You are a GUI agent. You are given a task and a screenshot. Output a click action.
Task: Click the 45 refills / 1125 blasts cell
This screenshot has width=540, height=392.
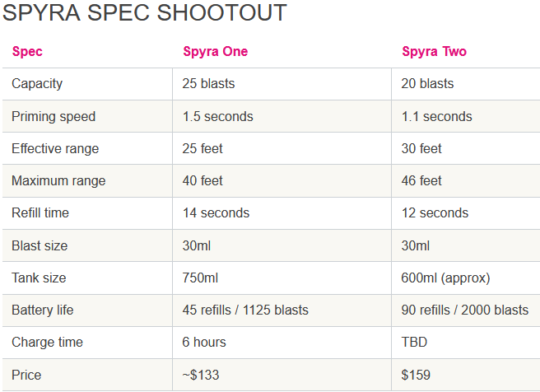(x=245, y=310)
